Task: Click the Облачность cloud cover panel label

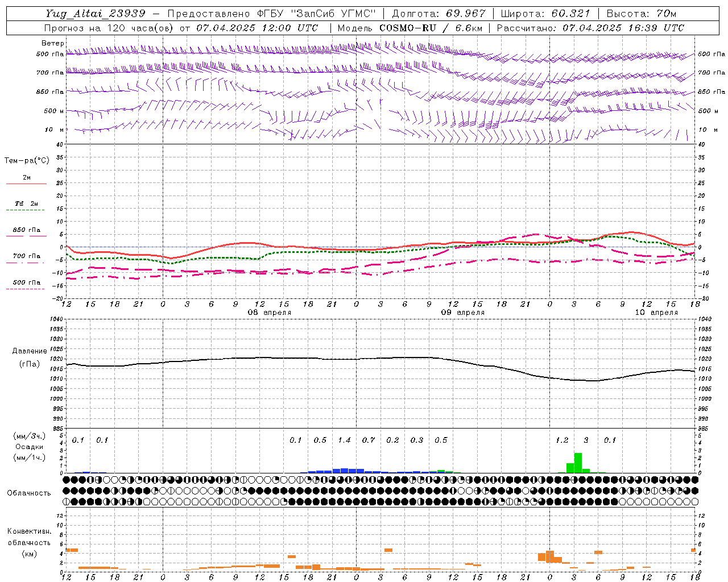Action: click(x=29, y=493)
